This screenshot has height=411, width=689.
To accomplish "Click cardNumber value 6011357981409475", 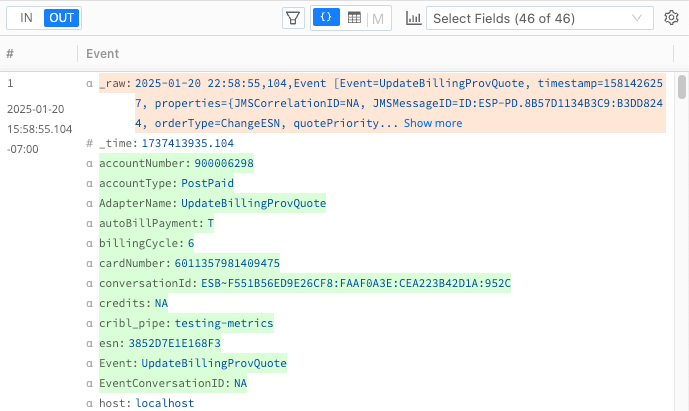I will (x=227, y=263).
